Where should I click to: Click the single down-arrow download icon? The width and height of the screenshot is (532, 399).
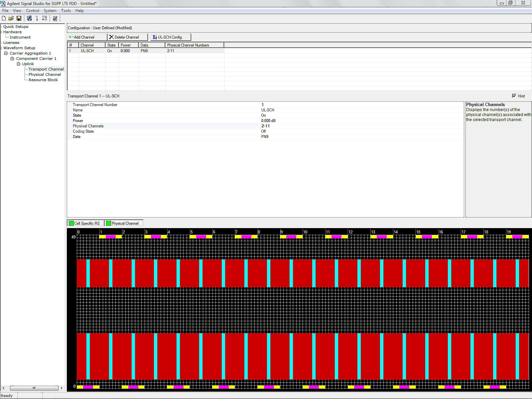coord(37,18)
